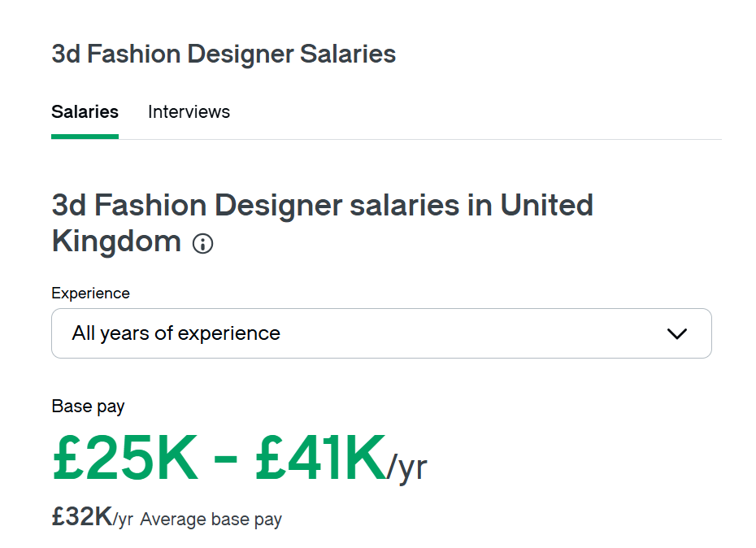Click the green underline indicator below Salaries
The image size is (756, 548).
[85, 137]
